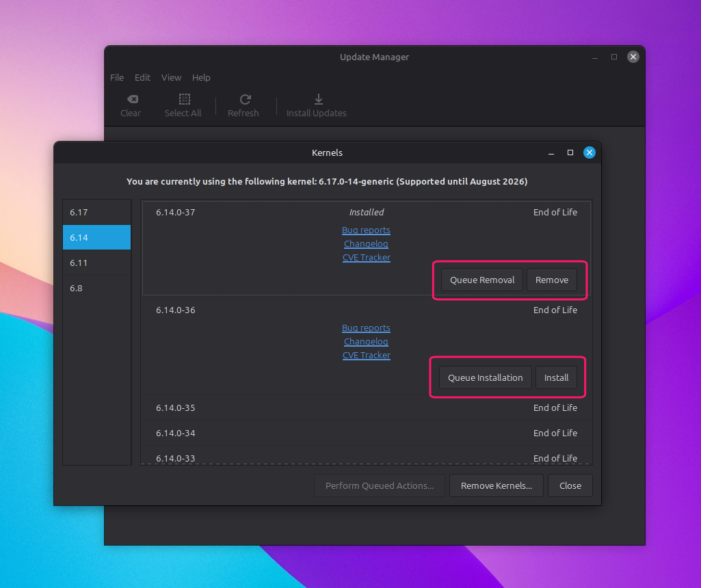Open CVE Tracker link for kernel 6.14.0-36
Image resolution: width=701 pixels, height=588 pixels.
click(x=366, y=356)
